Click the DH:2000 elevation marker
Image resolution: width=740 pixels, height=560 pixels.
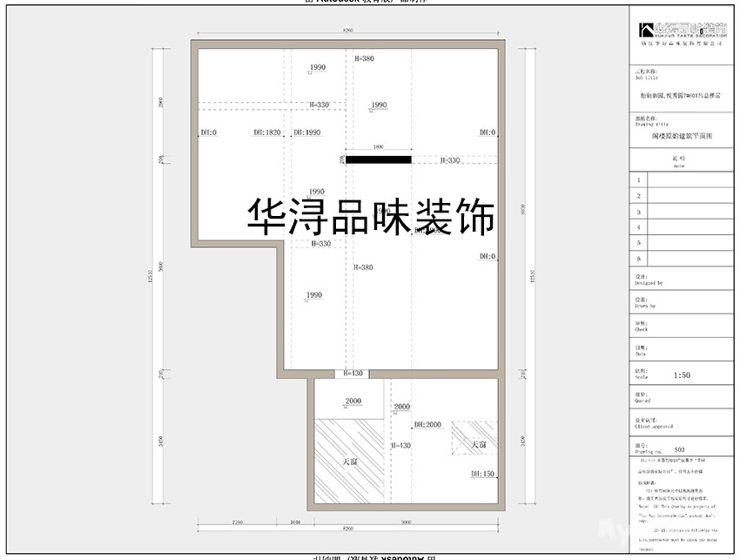coord(428,425)
